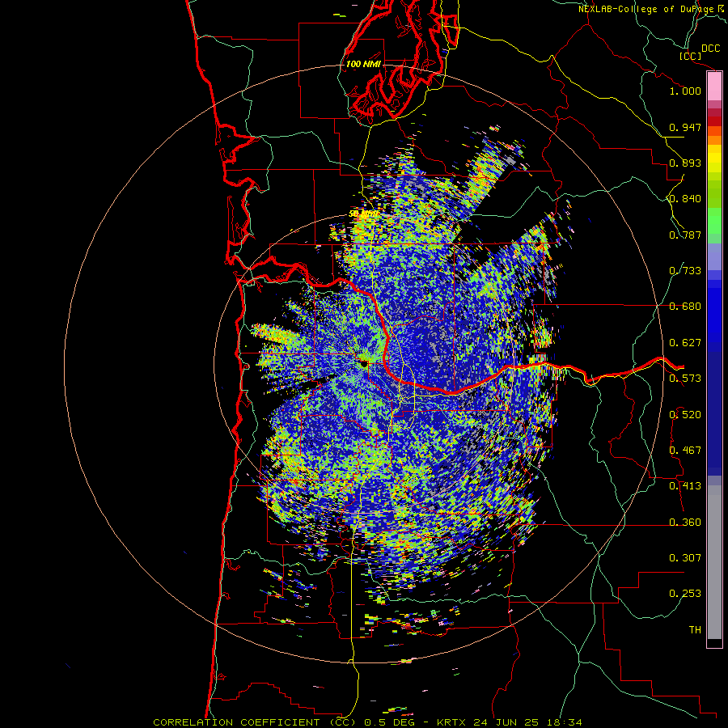Click the 0.893 legend value

pyautogui.click(x=685, y=163)
